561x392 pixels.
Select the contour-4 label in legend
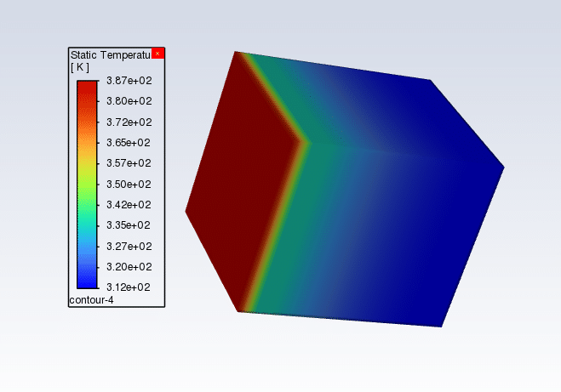[x=90, y=300]
